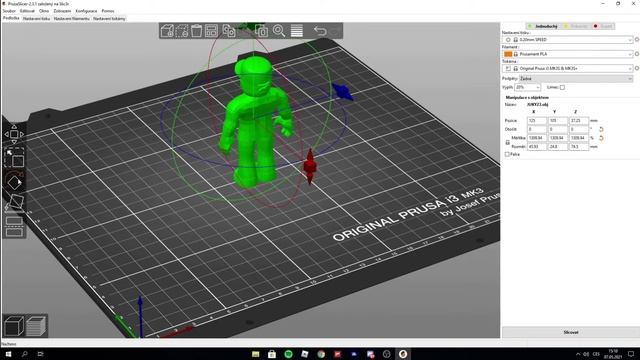Screen dimensions: 640x360
Task: Click the Paste toolbar icon
Action: pos(261,31)
